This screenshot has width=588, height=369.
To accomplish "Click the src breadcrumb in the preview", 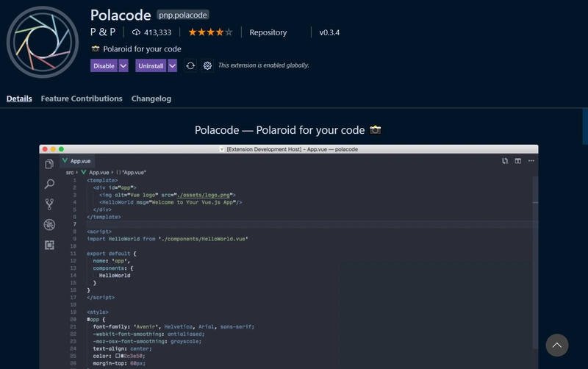I will point(70,173).
